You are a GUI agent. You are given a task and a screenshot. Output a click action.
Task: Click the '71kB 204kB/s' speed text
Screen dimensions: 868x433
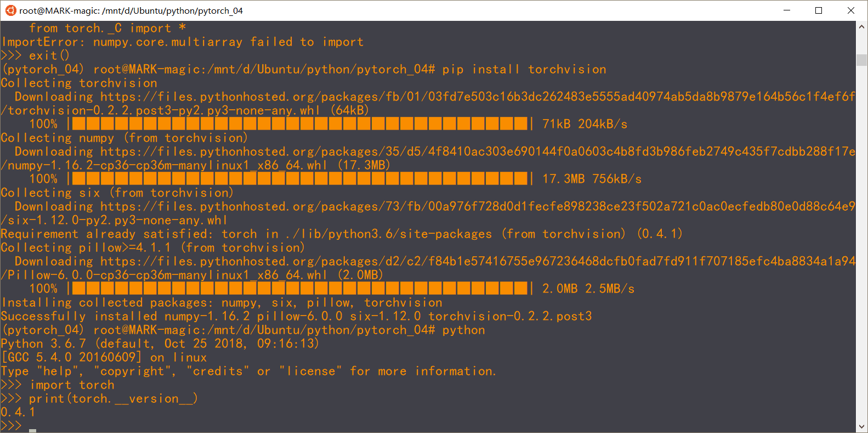tap(585, 124)
